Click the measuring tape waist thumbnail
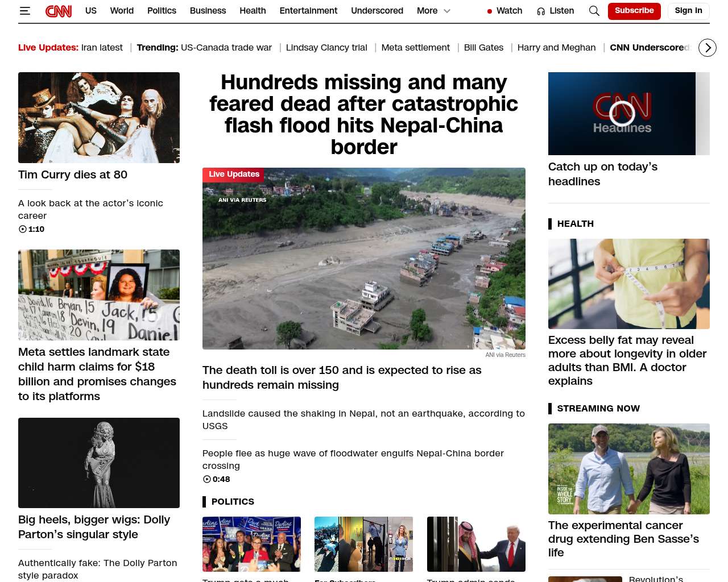The height and width of the screenshot is (582, 728). point(629,284)
